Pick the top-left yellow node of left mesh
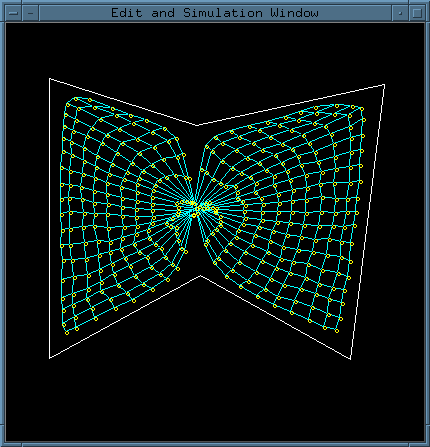The image size is (430, 447). 76,99
